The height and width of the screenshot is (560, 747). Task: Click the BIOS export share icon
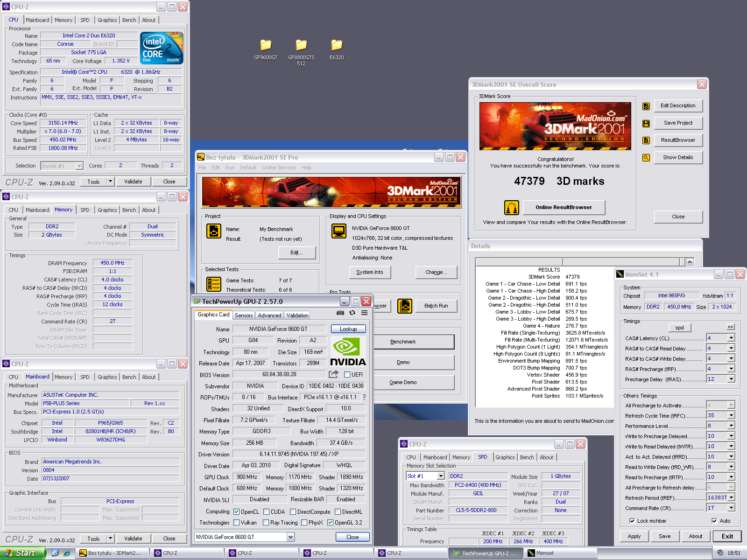tap(333, 374)
